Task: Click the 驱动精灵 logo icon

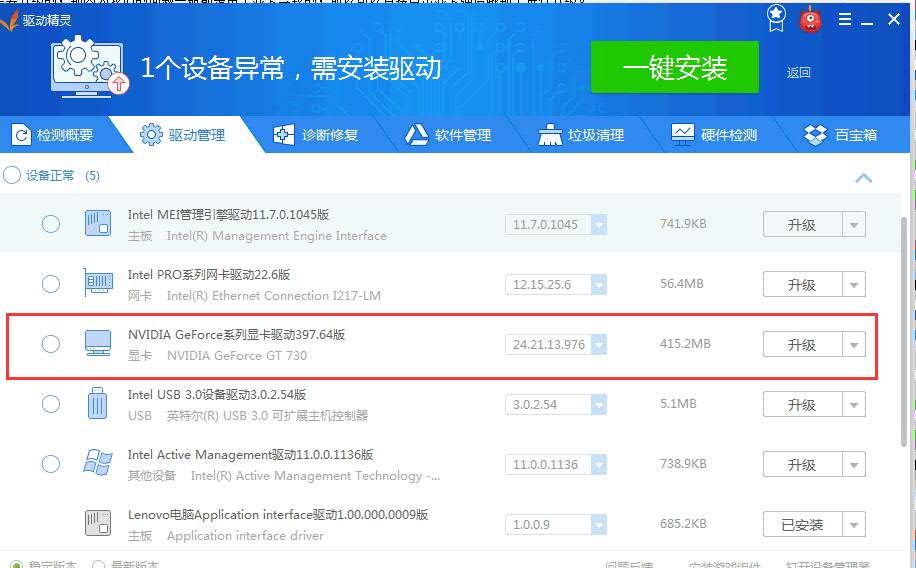Action: (9, 20)
